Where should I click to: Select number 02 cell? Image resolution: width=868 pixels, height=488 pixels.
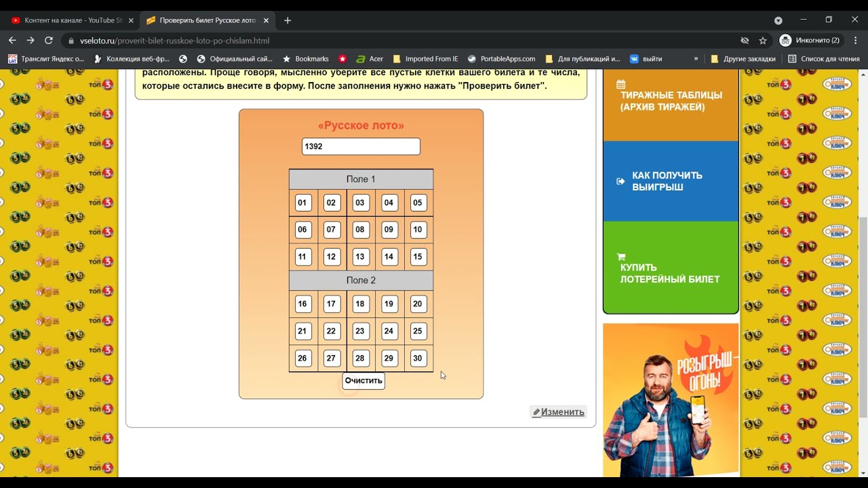coord(331,203)
